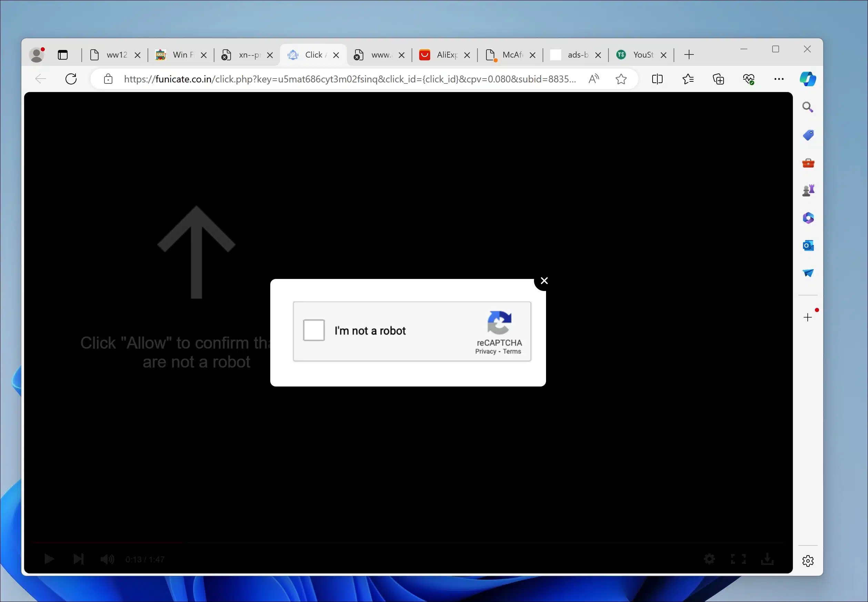Click the Microsoft Edge Copilot icon
This screenshot has width=868, height=602.
pos(808,79)
